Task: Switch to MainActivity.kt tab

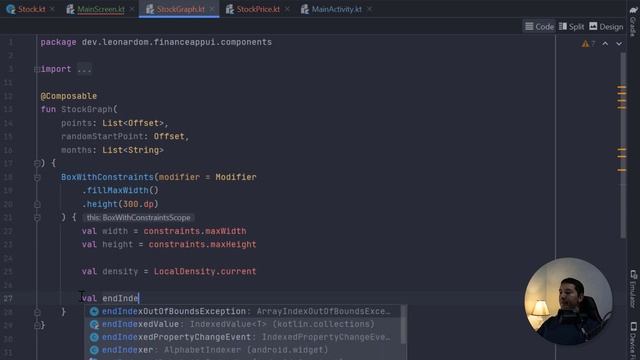Action: tap(331, 9)
